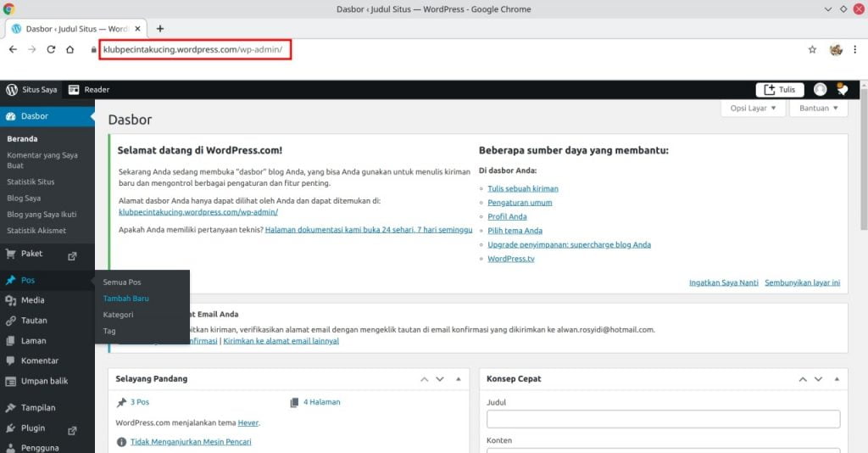Click the Plugin icon in sidebar
The image size is (868, 453).
tap(10, 428)
